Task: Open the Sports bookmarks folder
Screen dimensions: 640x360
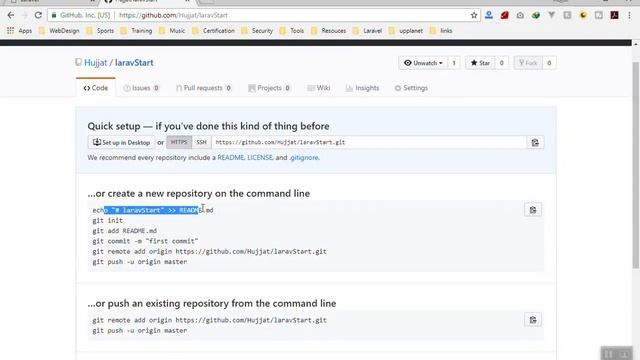Action: [x=100, y=31]
